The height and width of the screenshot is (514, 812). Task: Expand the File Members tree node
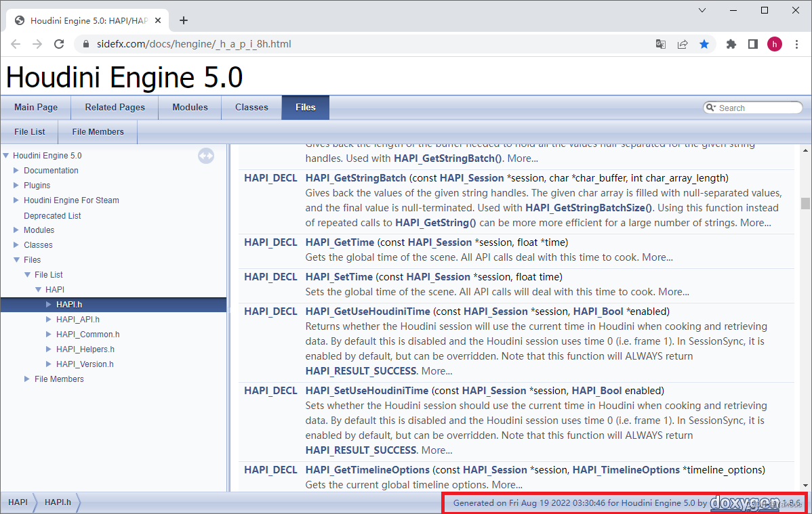27,379
